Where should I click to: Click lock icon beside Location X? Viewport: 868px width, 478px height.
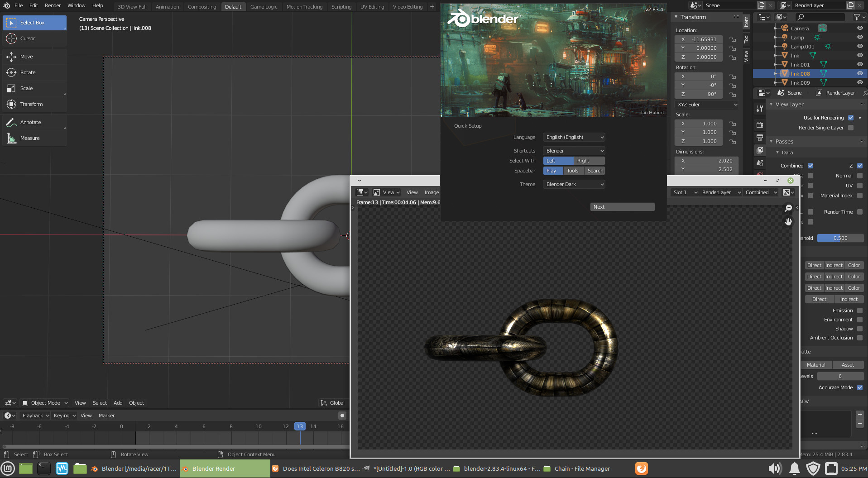click(x=733, y=39)
